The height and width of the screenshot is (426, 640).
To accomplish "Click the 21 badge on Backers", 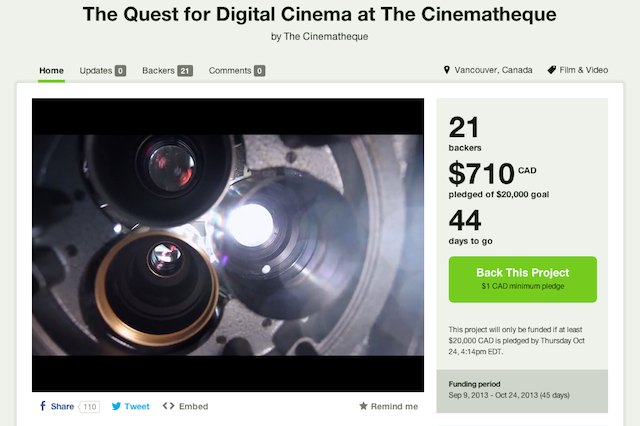I will click(185, 71).
